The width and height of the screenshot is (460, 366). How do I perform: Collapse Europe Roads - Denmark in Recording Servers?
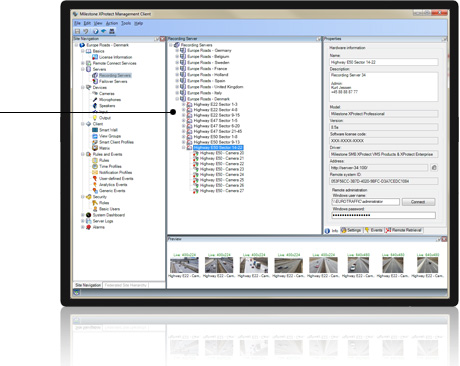(177, 99)
